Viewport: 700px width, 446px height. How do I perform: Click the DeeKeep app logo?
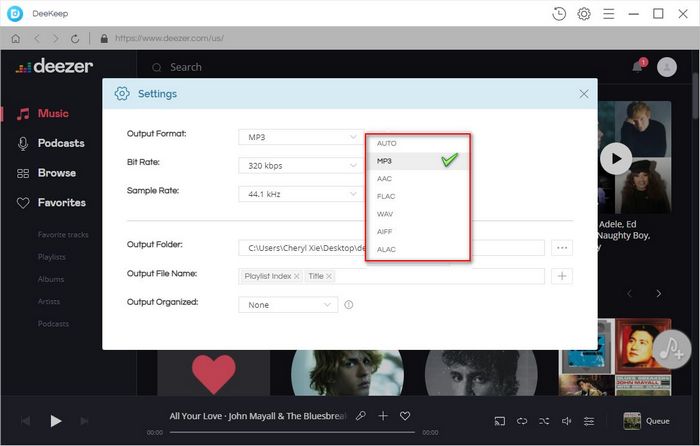[x=15, y=14]
